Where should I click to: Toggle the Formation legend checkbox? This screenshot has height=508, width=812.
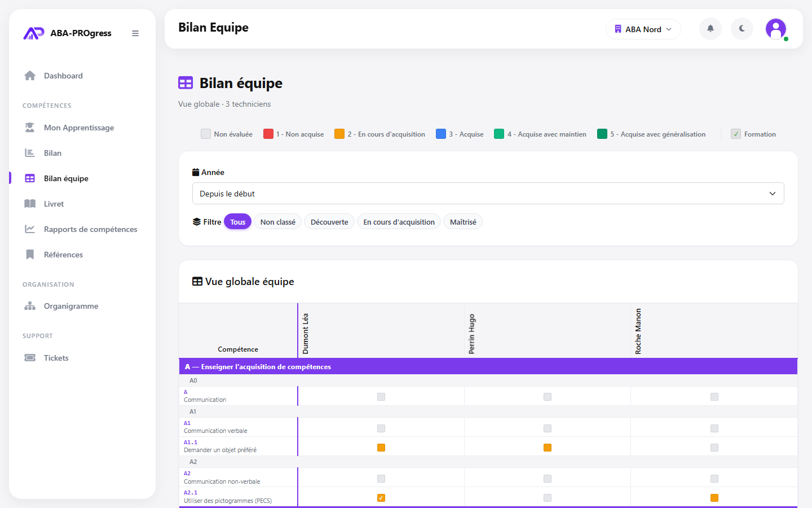click(736, 134)
